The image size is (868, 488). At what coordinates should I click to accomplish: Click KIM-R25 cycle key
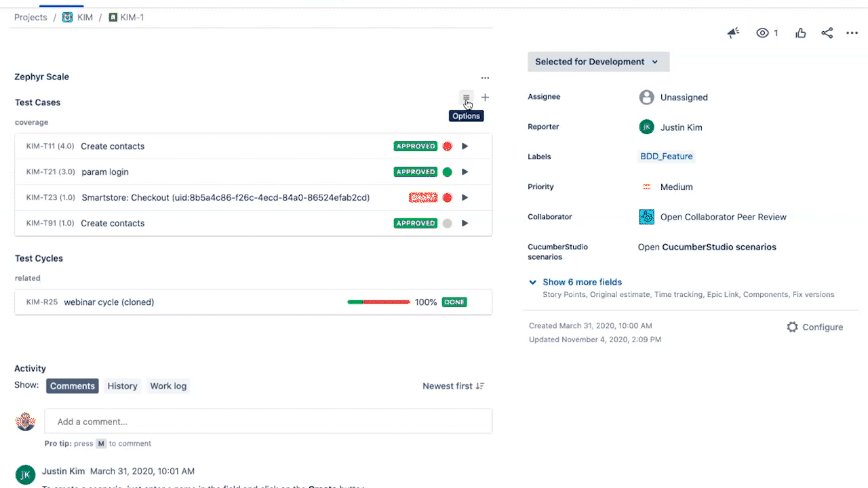coord(42,302)
